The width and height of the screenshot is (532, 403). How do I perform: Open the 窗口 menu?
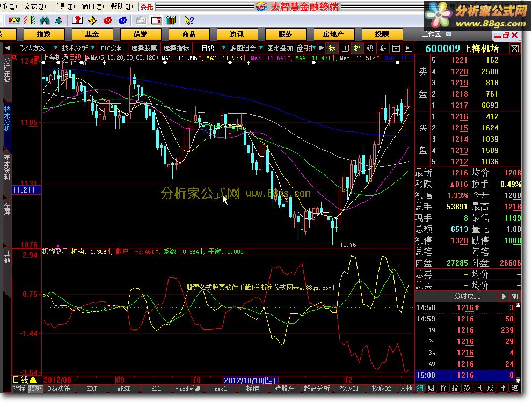(x=93, y=6)
